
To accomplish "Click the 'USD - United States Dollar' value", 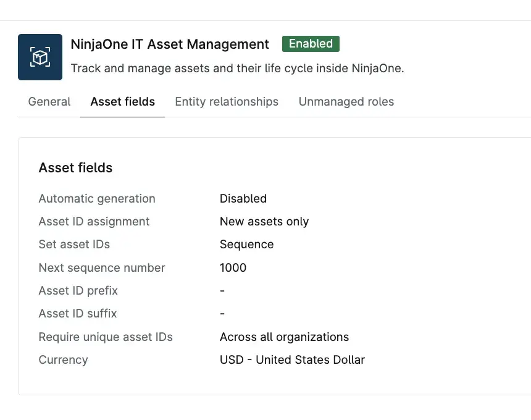I will (292, 359).
